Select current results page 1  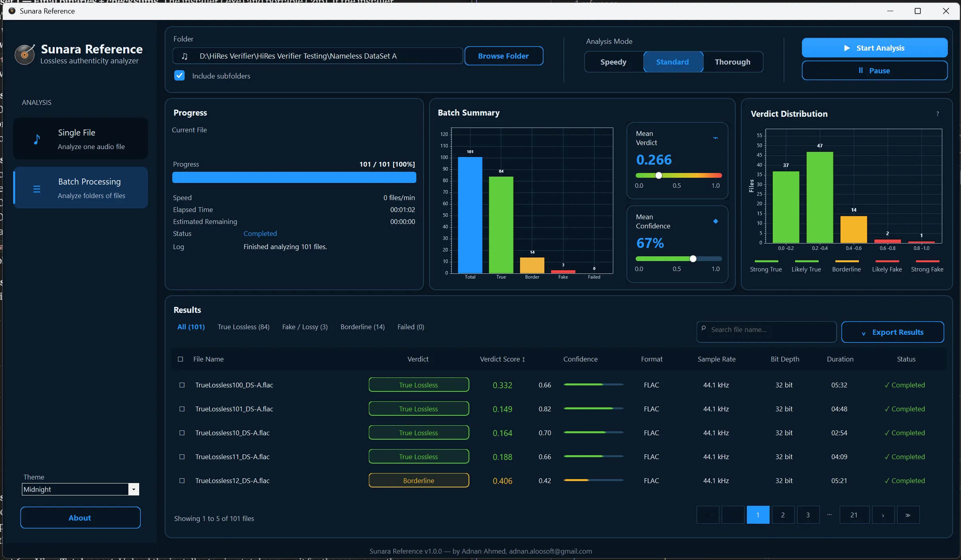758,515
